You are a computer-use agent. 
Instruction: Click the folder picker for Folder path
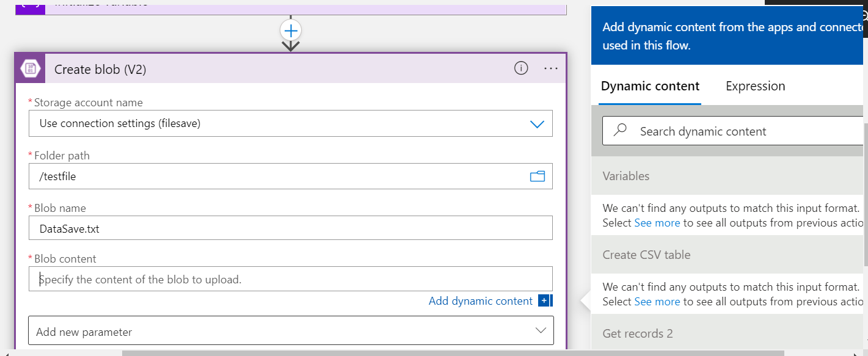[537, 176]
